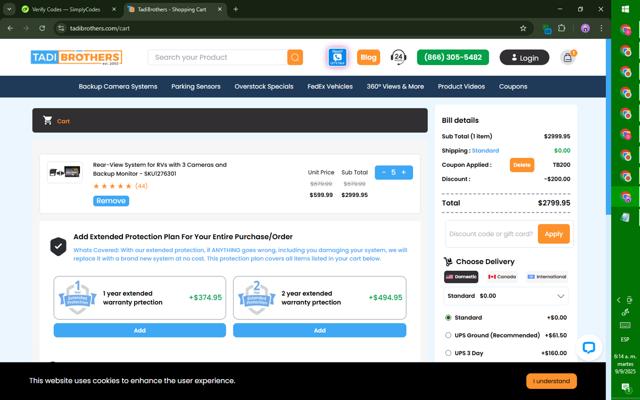Close the TadiBrothers Shopping Cart tab
Viewport: 640px width, 400px height.
(220, 9)
